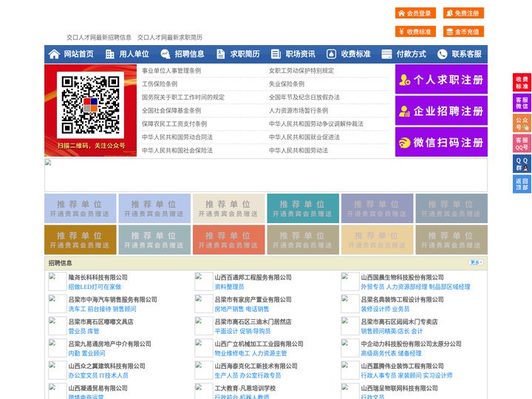Open the 中华人民共和国劳动合同法 link
This screenshot has width=532, height=399.
[x=177, y=137]
